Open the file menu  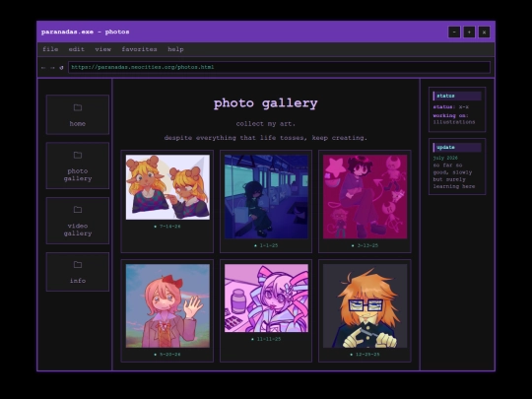click(50, 49)
